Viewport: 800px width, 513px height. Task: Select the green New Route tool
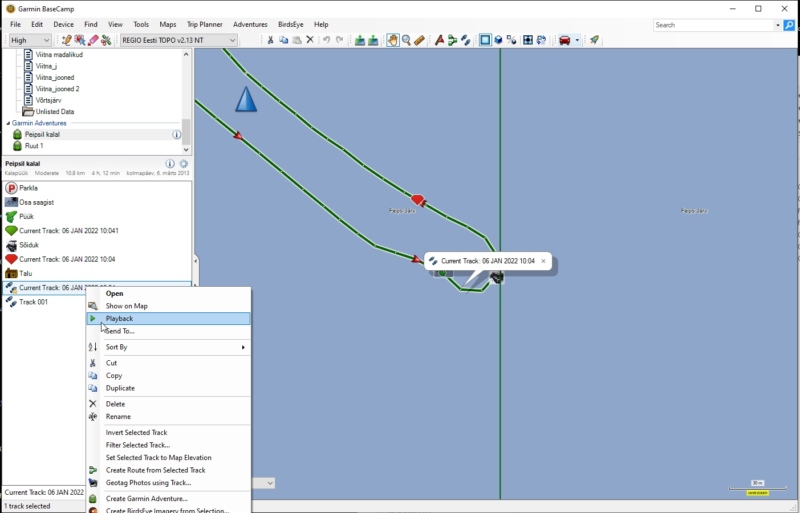(452, 40)
